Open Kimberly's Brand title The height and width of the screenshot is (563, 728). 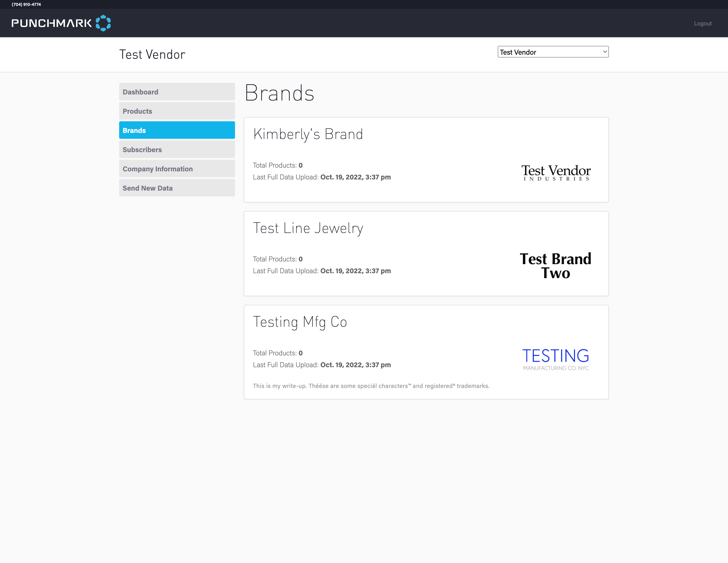308,134
